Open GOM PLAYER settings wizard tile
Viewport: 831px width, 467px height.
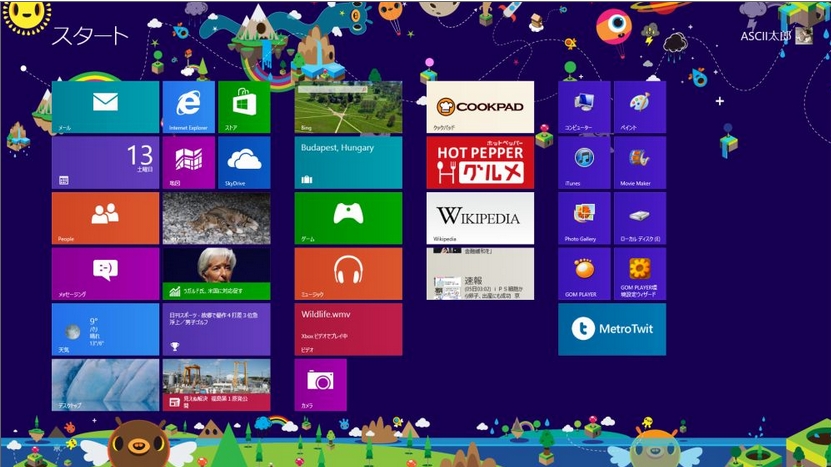coord(640,274)
